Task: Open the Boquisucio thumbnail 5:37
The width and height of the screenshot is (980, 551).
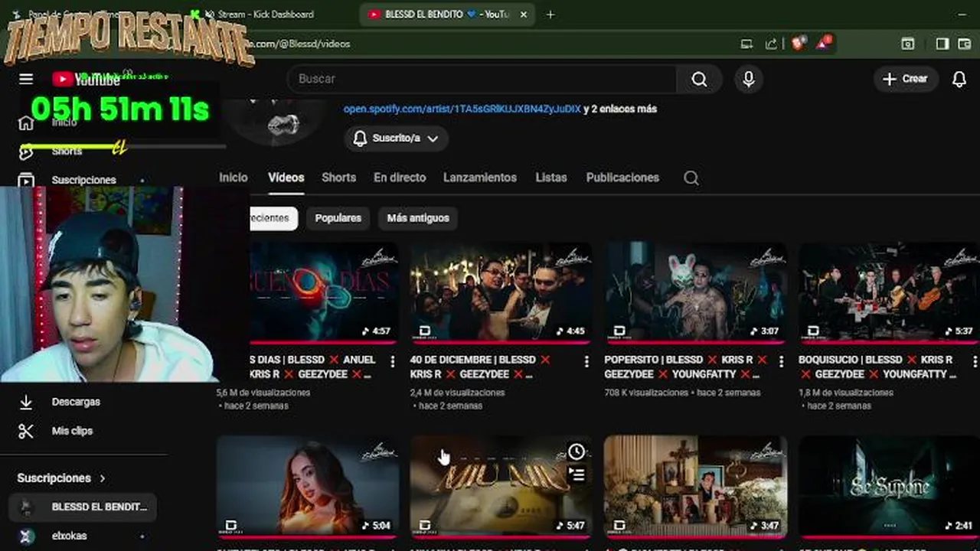Action: pyautogui.click(x=889, y=292)
